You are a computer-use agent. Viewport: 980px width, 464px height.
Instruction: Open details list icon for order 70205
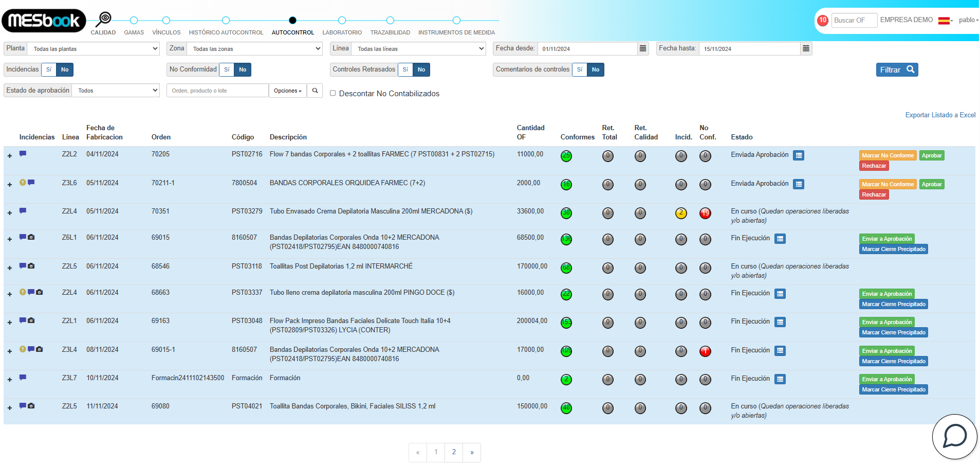[x=798, y=155]
